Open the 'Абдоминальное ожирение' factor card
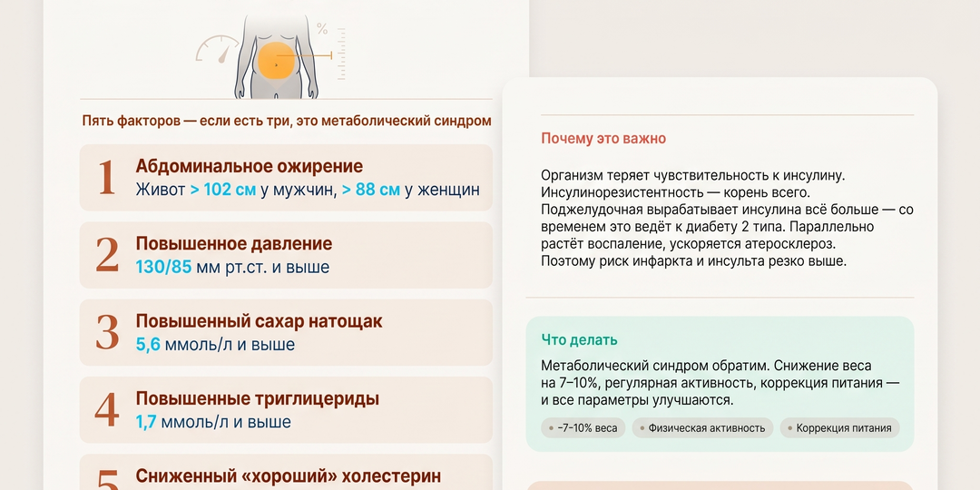The width and height of the screenshot is (980, 490). [x=286, y=178]
